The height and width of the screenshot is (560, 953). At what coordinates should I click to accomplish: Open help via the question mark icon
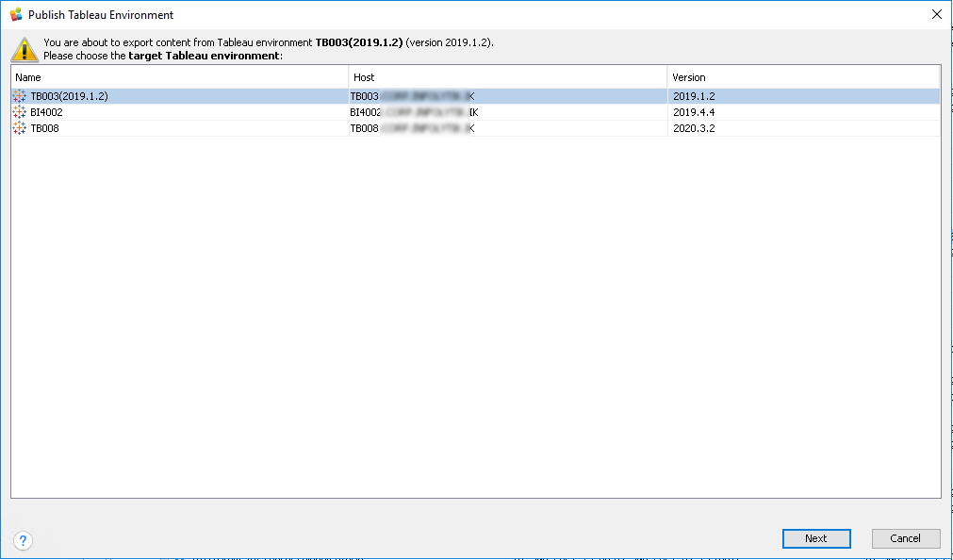coord(24,540)
